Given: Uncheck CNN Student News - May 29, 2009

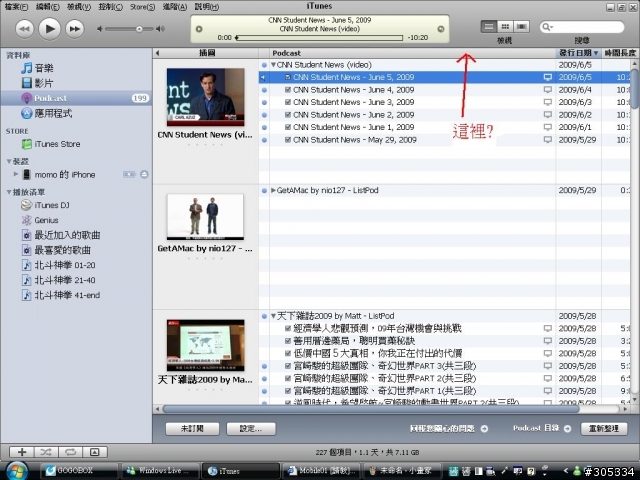Looking at the screenshot, I should [288, 140].
